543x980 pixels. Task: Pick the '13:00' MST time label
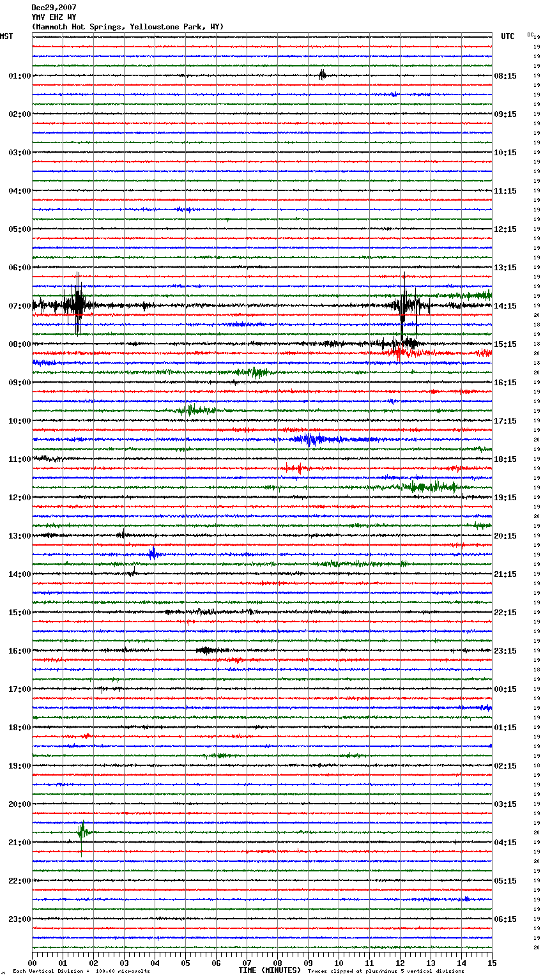click(20, 536)
